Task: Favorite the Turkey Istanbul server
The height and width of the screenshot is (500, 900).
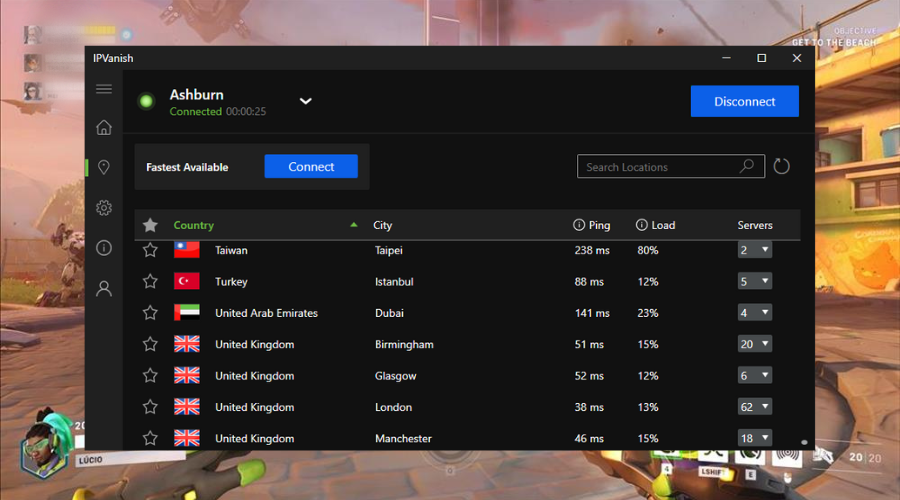Action: 150,281
